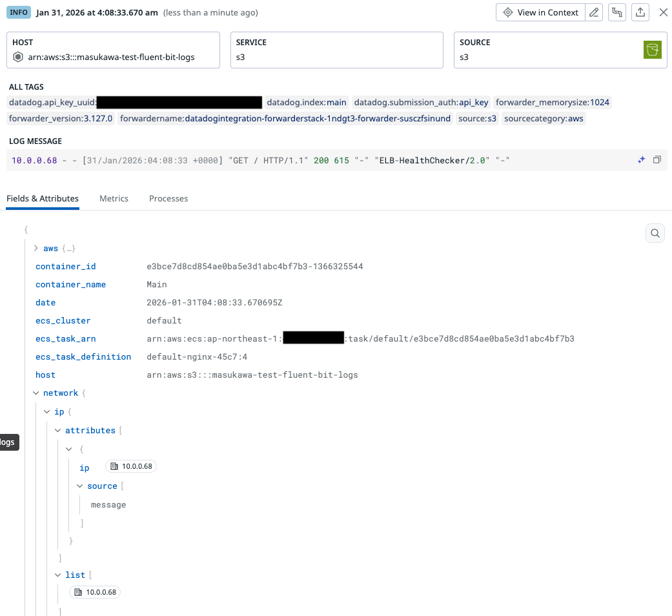Click the forwarder_memorysize:1024 tag

click(552, 102)
